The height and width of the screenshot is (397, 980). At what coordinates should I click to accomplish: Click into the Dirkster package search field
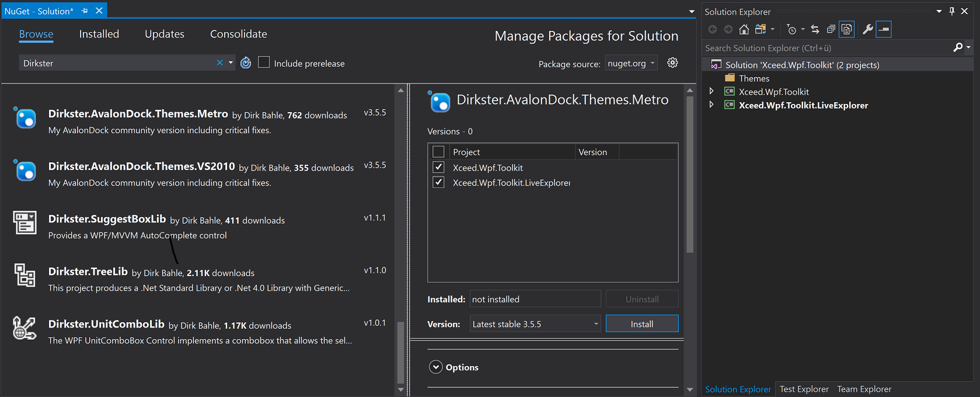117,62
